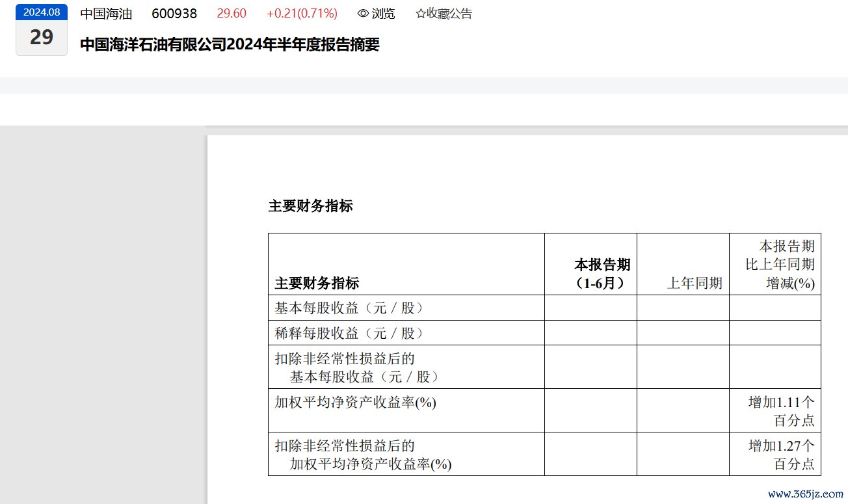Click the 2024.08 date badge
The image size is (848, 504).
[42, 12]
